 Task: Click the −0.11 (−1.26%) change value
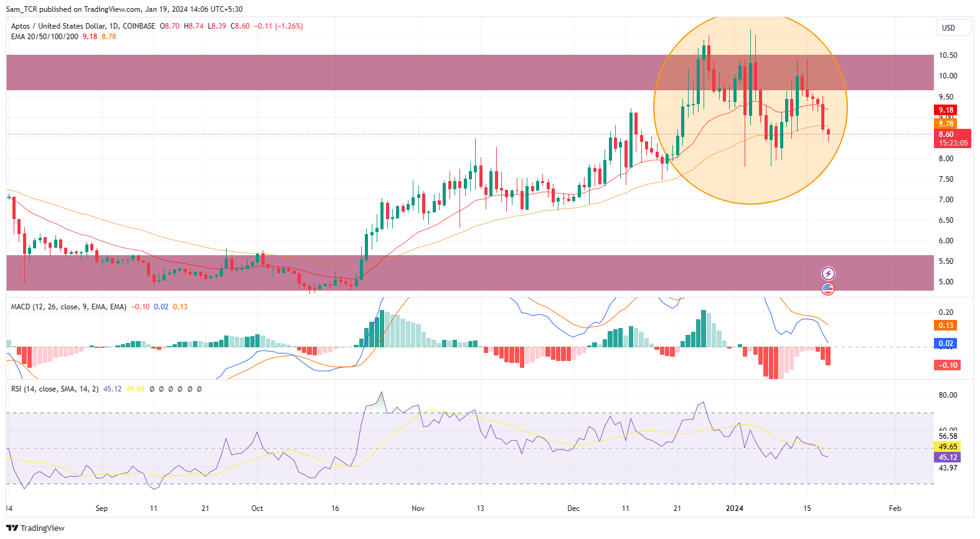[x=279, y=26]
